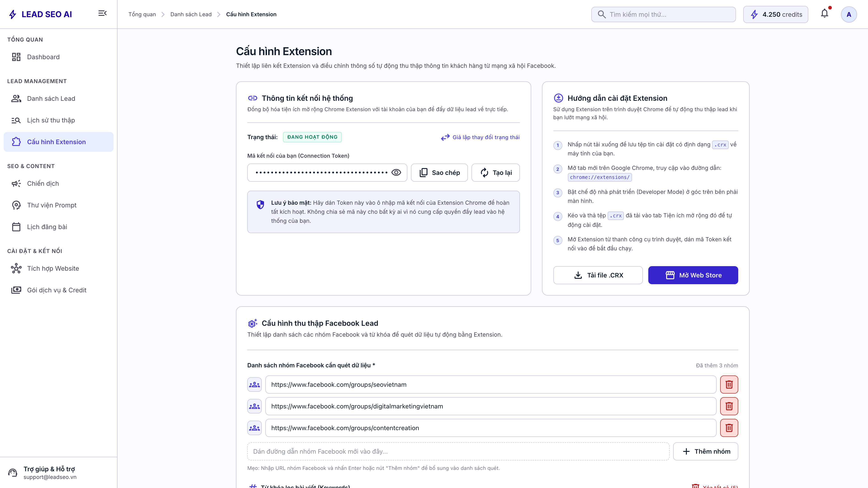This screenshot has height=488, width=868.
Task: Click the group icon next to digitalmarketingvietnam
Action: [x=254, y=406]
